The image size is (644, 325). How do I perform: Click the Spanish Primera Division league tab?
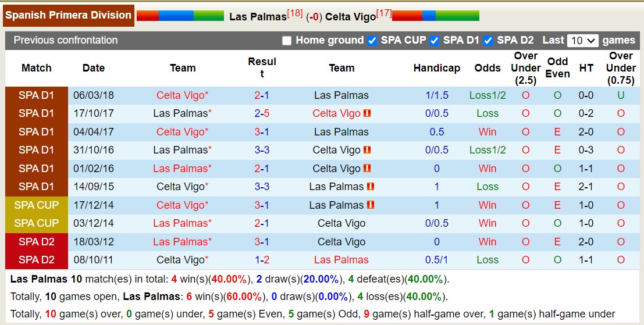coord(68,15)
